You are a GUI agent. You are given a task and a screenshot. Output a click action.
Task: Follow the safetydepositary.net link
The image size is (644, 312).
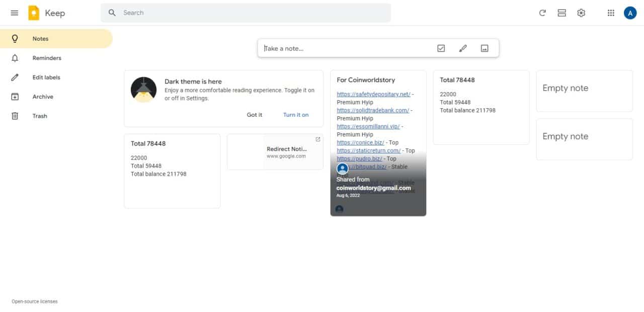click(x=374, y=94)
